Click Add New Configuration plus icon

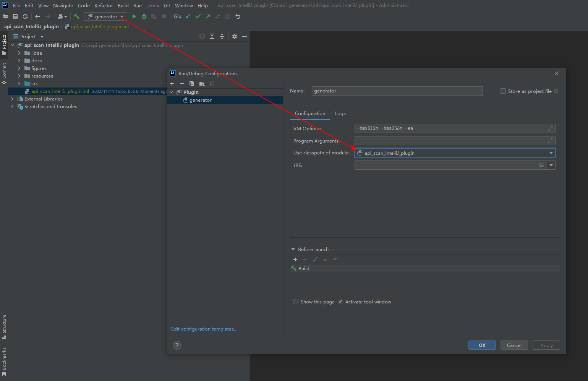point(172,84)
